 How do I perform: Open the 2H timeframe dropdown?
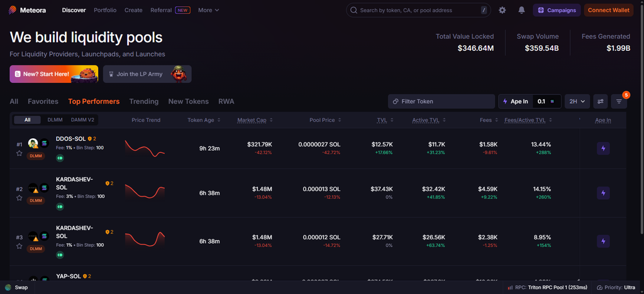coord(577,101)
